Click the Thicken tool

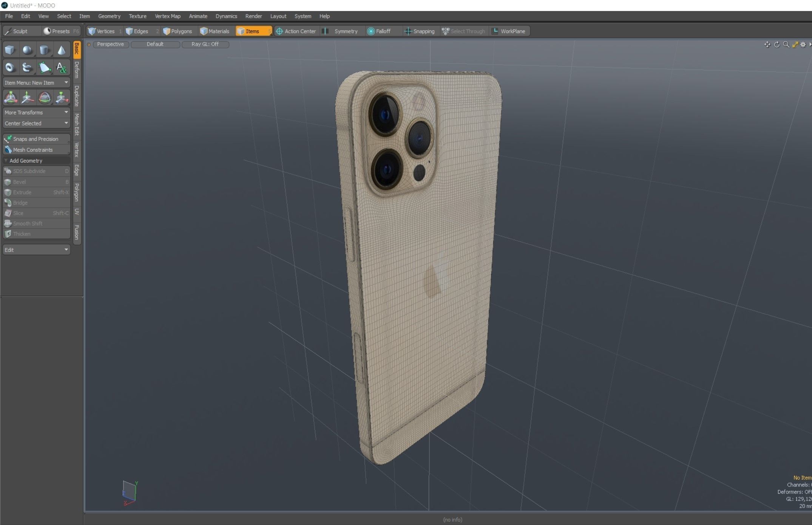pos(36,234)
